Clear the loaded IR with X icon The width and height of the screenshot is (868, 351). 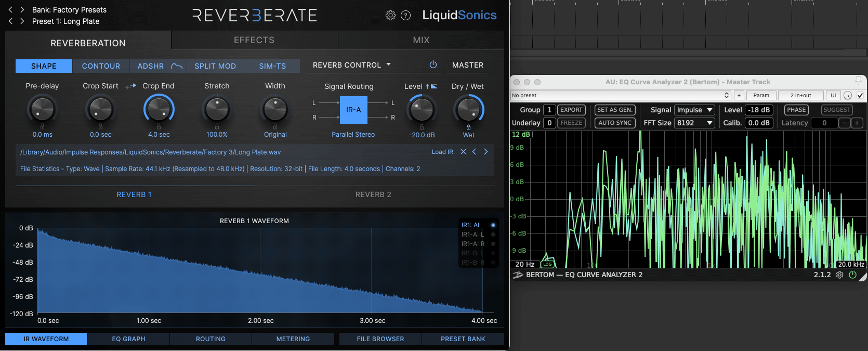(x=463, y=152)
